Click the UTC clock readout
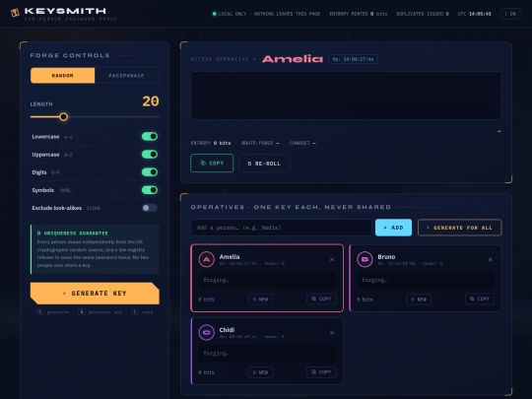The image size is (532, 399). point(474,14)
